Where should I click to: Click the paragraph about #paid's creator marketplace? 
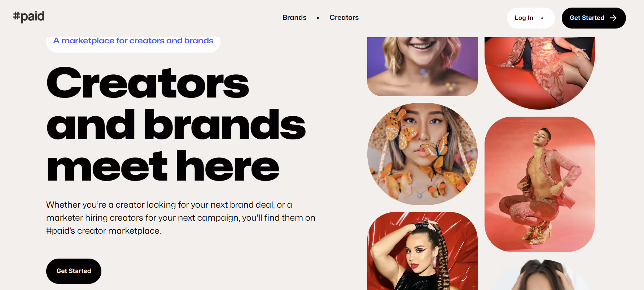(x=181, y=218)
